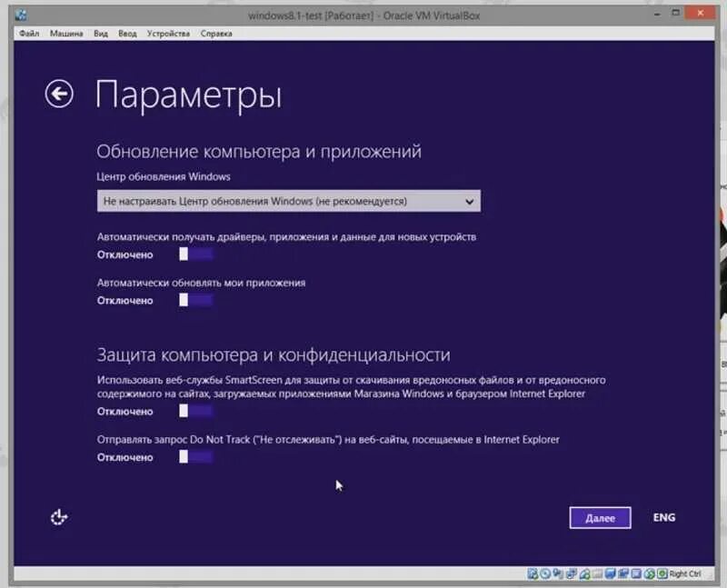Close the VirtualBox window

coord(700,13)
